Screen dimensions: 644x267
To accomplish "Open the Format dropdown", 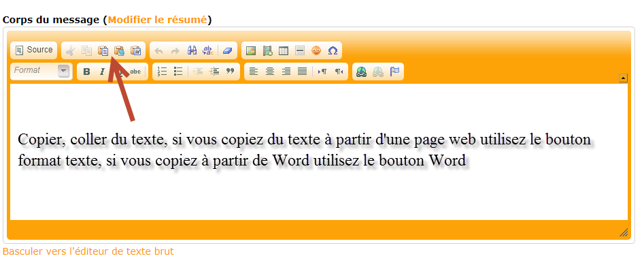I will pos(41,71).
